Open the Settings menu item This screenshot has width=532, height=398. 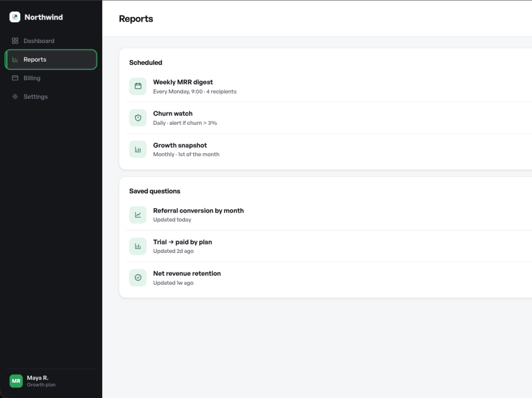coord(51,97)
